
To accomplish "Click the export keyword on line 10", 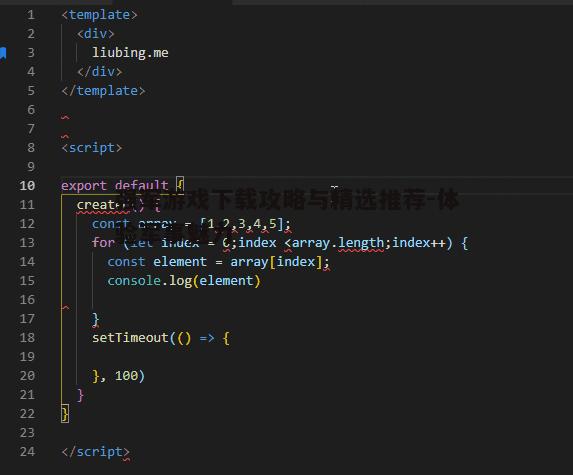I will pyautogui.click(x=84, y=186).
